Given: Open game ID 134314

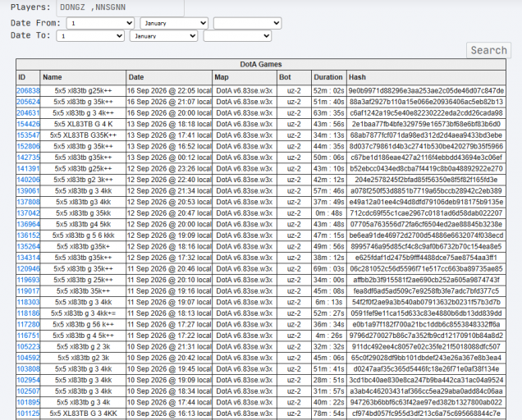Looking at the screenshot, I should (x=28, y=258).
